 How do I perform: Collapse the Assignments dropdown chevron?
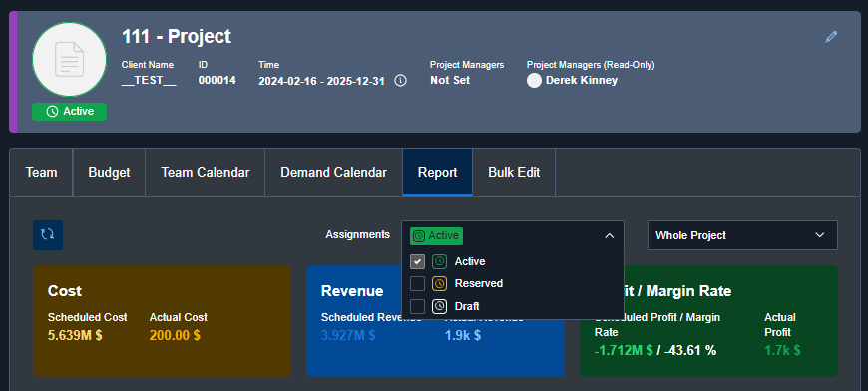click(x=609, y=236)
